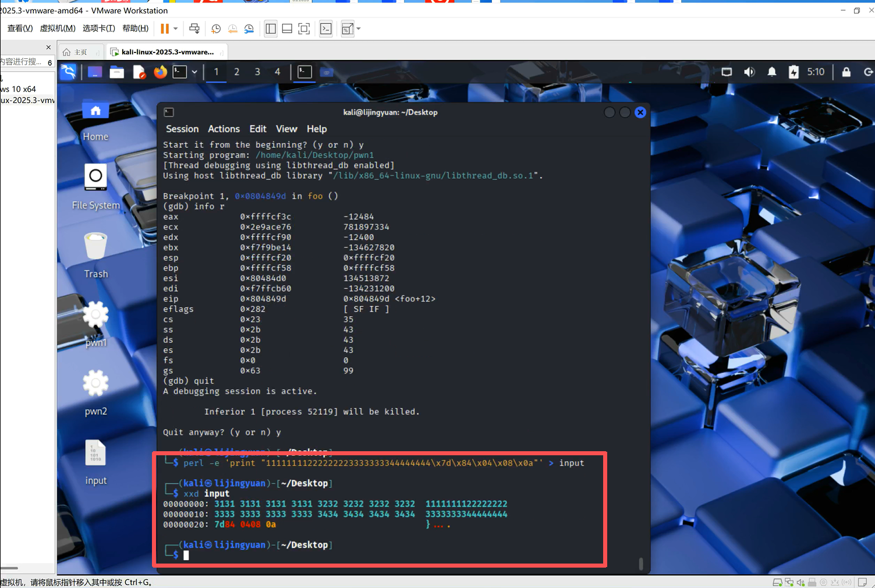Open the 选项卡(T) menu

tap(99, 28)
